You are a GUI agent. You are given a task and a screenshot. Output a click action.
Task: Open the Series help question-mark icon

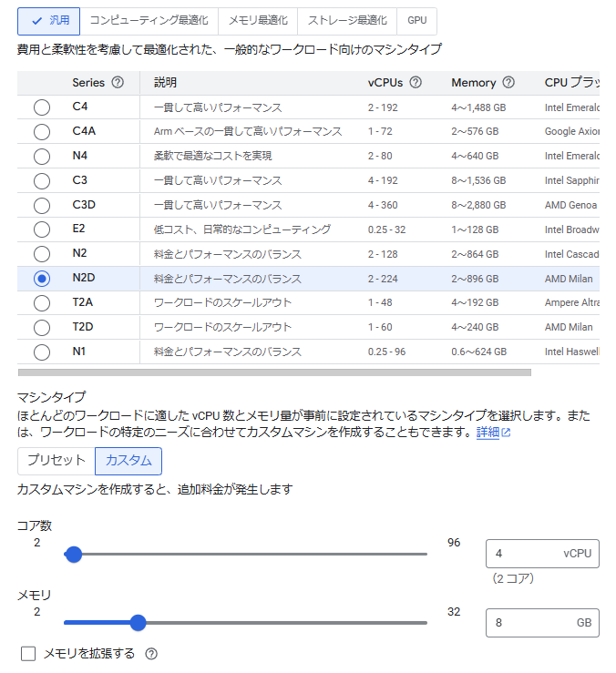click(118, 82)
